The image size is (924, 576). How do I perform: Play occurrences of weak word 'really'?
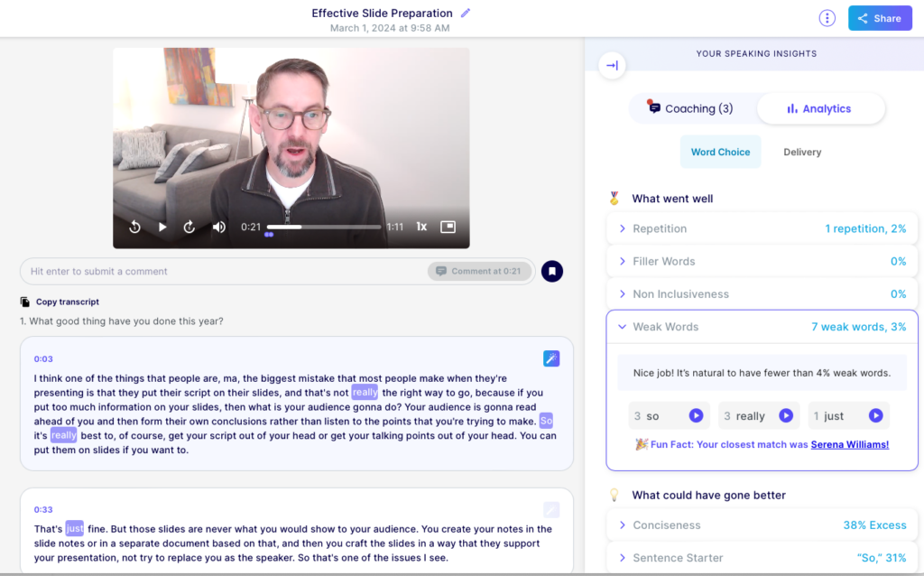pos(786,415)
